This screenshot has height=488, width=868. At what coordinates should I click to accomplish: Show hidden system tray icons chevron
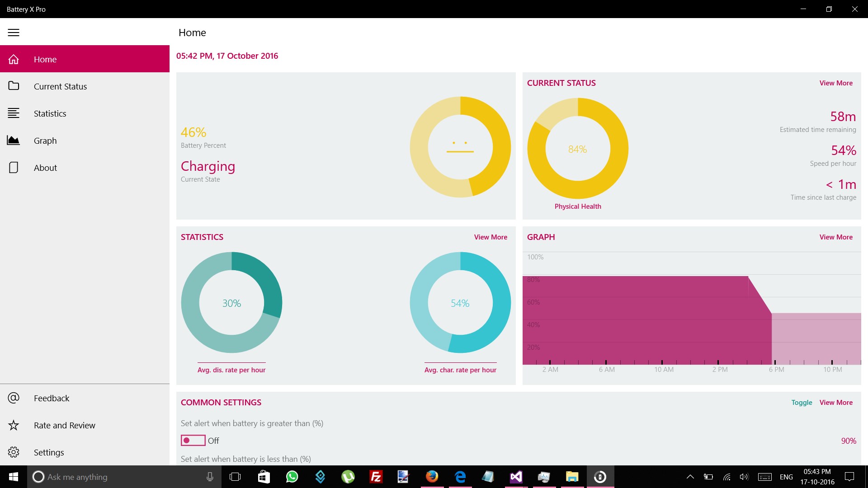click(690, 477)
